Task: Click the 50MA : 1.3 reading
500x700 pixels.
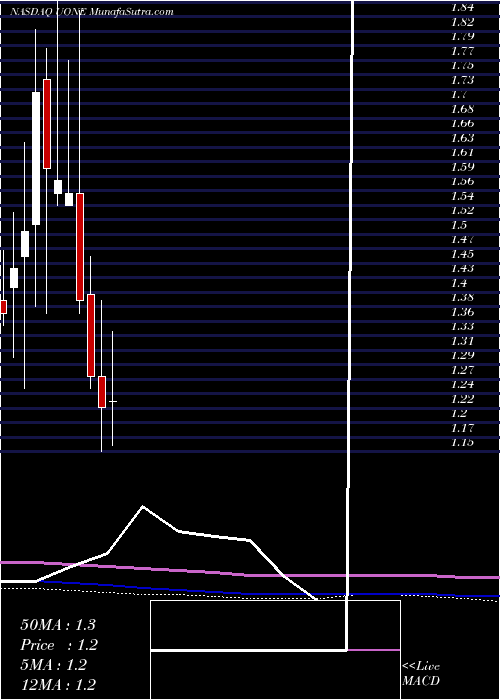Action: (x=58, y=625)
